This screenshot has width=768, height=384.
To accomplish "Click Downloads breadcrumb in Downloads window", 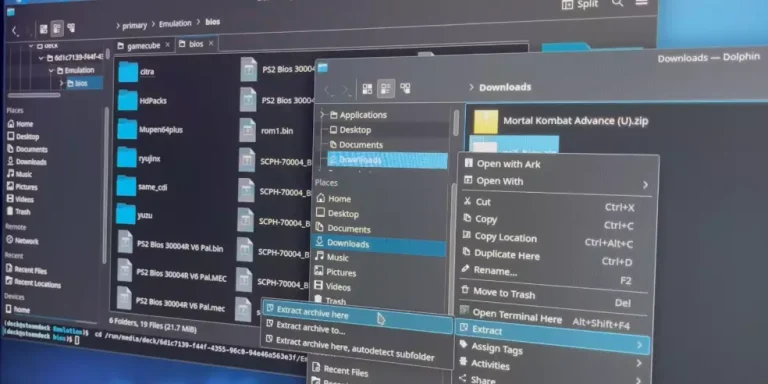I will 504,88.
